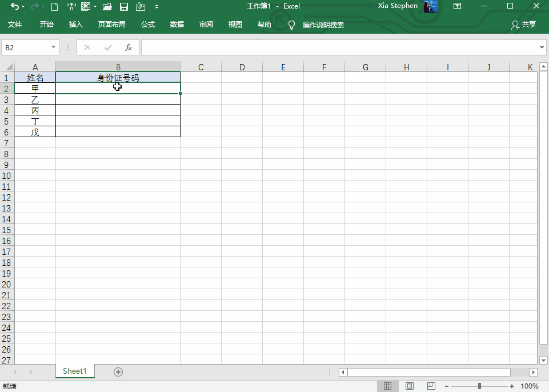Switch to the 视图 ribbon tab
The height and width of the screenshot is (392, 549).
pyautogui.click(x=235, y=24)
